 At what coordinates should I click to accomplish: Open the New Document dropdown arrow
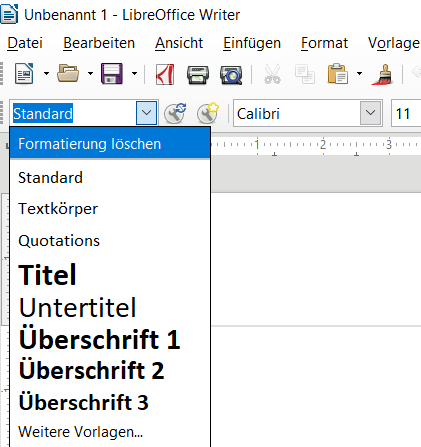tap(46, 73)
